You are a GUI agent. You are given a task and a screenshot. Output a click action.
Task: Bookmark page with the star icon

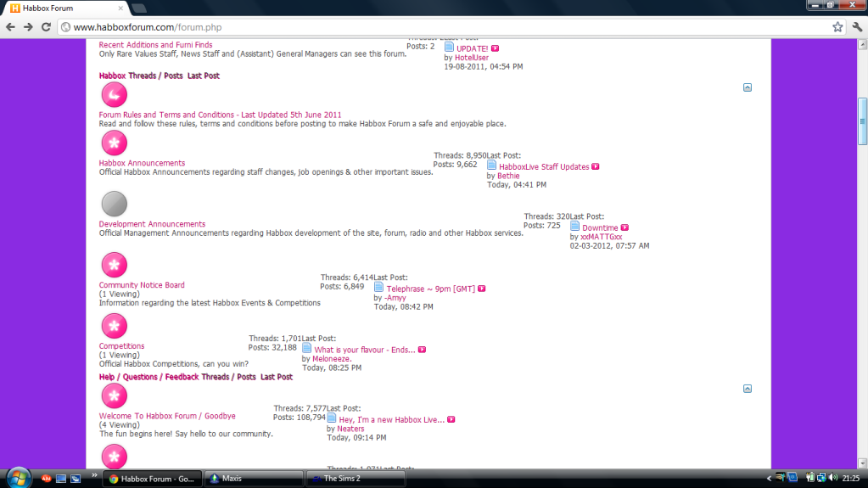[x=837, y=27]
